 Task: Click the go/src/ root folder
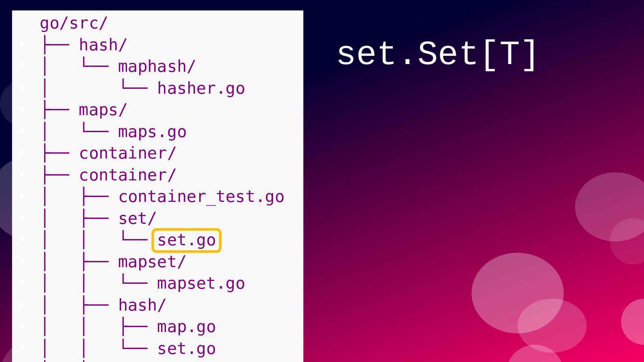pos(73,24)
